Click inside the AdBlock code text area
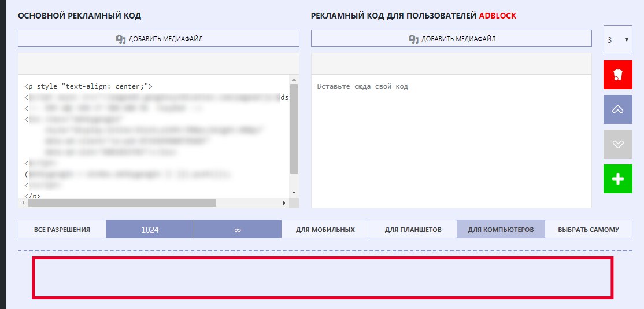Screen dimensions: 644x309 click(x=451, y=141)
